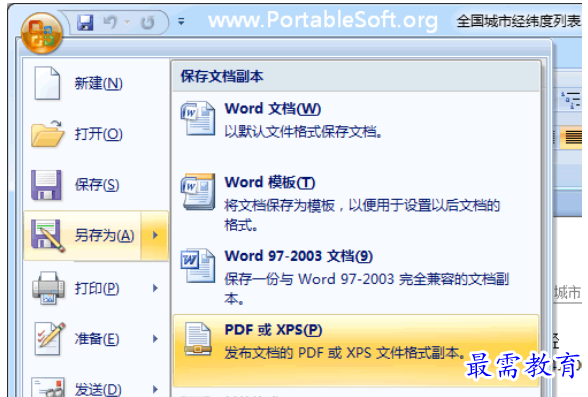This screenshot has height=397, width=588.
Task: Save as Word 97-2003 文档(9)
Action: [x=356, y=277]
